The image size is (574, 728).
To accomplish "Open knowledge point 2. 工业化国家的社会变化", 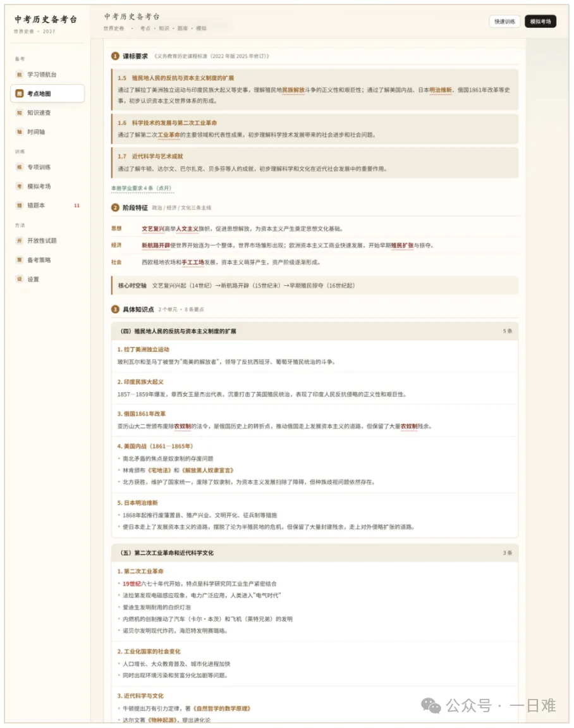I will [x=149, y=652].
